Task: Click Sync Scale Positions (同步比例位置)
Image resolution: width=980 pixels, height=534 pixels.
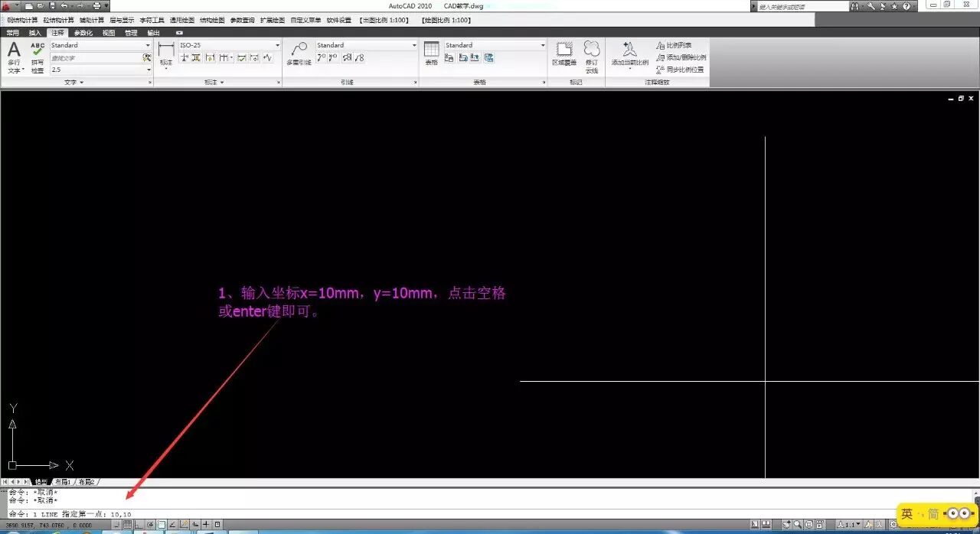Action: (680, 70)
